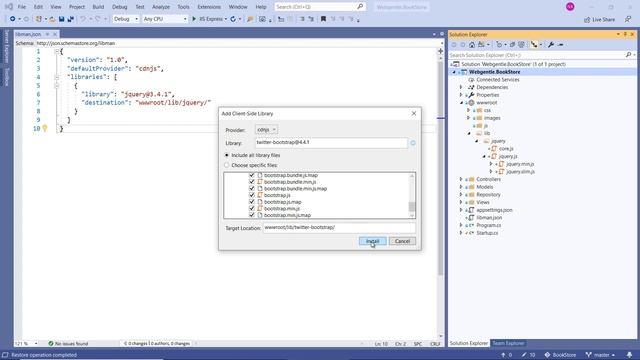Click the New Project icon in the toolbar

[x=38, y=19]
